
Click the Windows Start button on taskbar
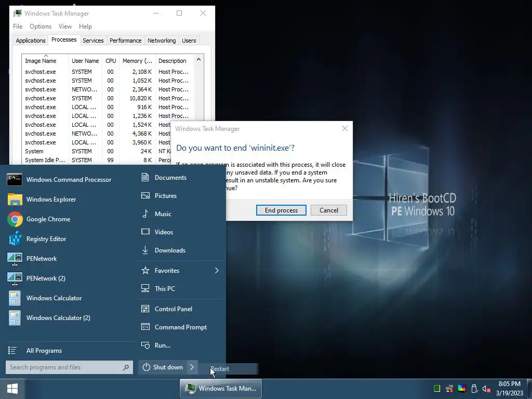[12, 389]
